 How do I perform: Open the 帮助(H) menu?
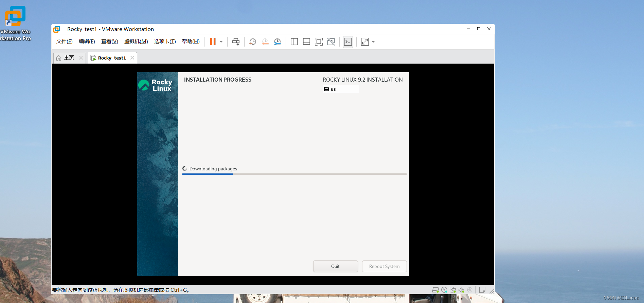click(x=191, y=41)
